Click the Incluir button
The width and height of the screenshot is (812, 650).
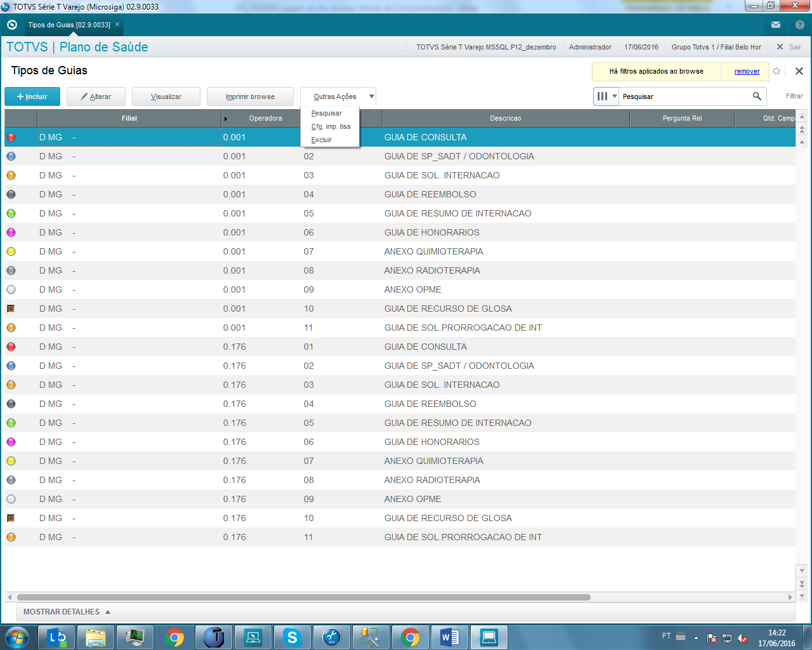[x=32, y=96]
